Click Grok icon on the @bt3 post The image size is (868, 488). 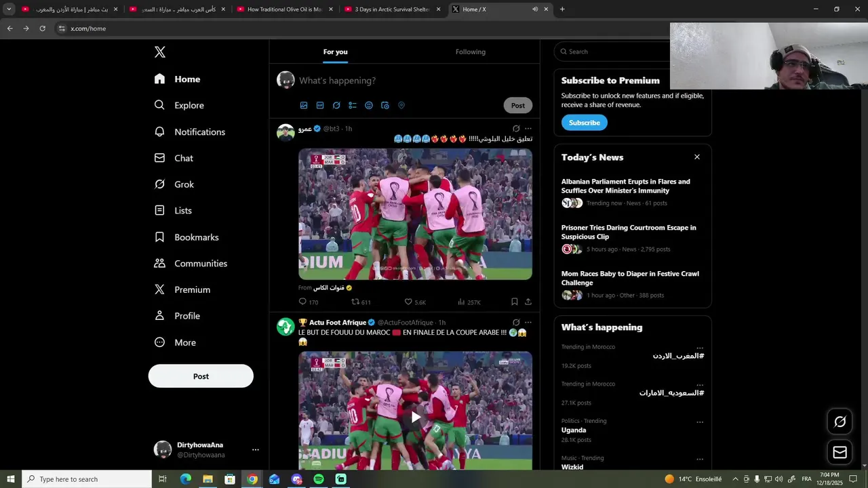click(x=516, y=129)
